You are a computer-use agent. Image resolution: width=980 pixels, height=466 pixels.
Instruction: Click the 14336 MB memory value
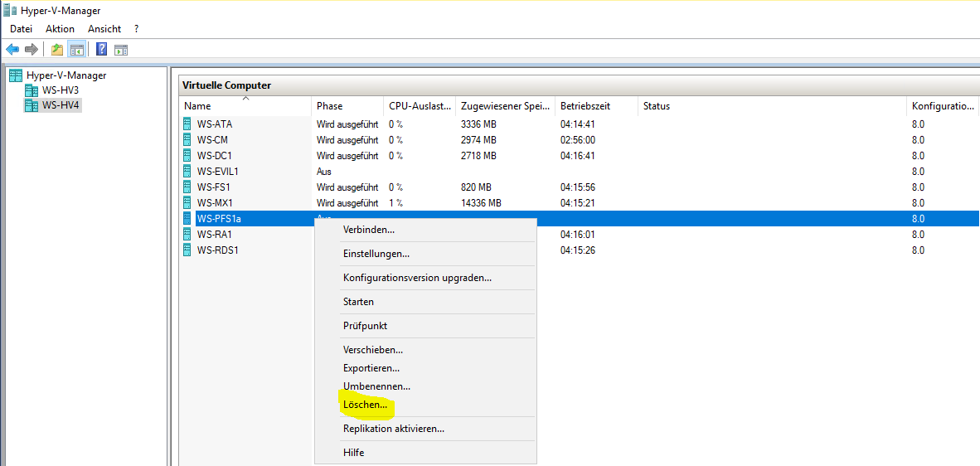[481, 202]
